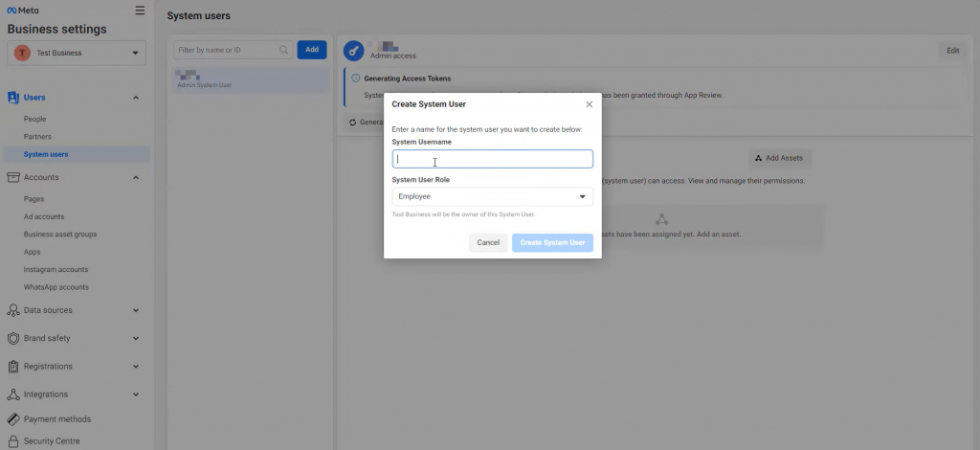The image size is (980, 450).
Task: Click the search magnifier icon
Action: coord(283,50)
